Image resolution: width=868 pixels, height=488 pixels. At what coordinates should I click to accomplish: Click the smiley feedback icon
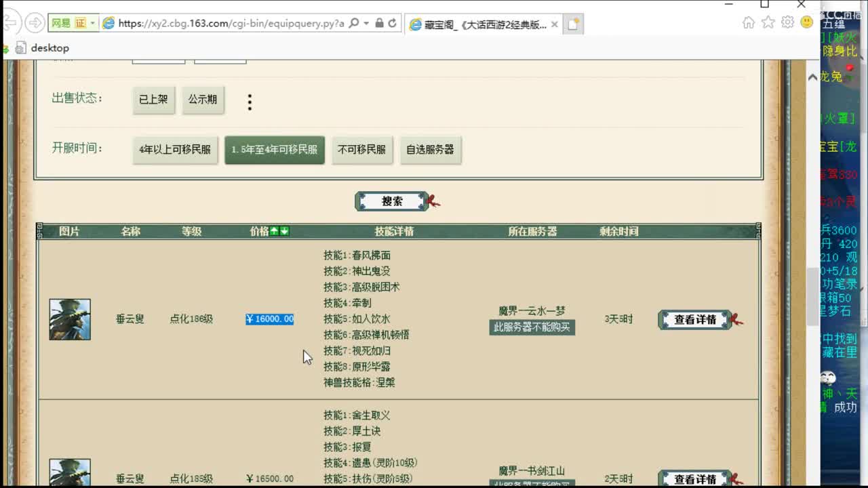click(806, 22)
